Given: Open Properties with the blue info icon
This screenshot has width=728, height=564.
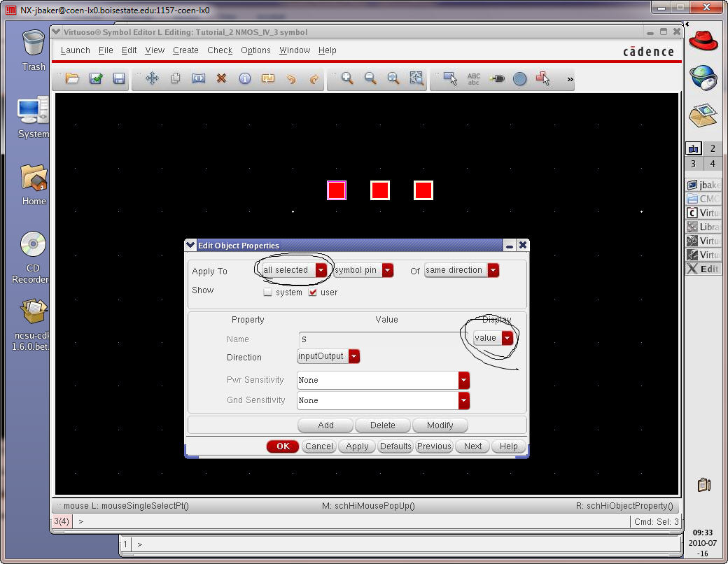Looking at the screenshot, I should [x=244, y=79].
